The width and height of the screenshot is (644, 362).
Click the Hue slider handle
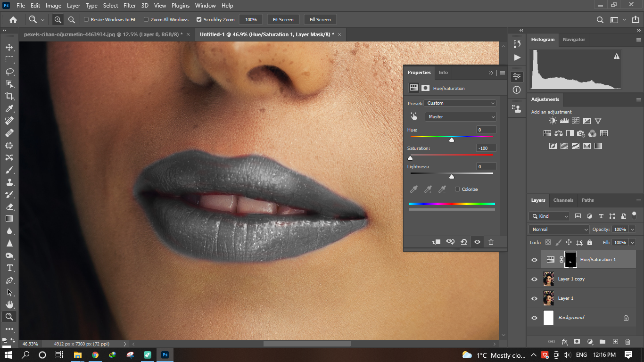[452, 140]
